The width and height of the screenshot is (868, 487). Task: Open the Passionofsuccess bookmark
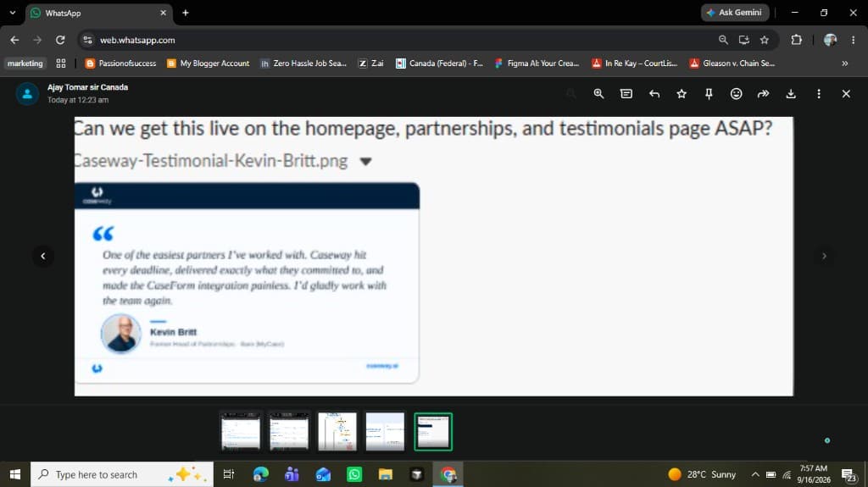pyautogui.click(x=120, y=63)
